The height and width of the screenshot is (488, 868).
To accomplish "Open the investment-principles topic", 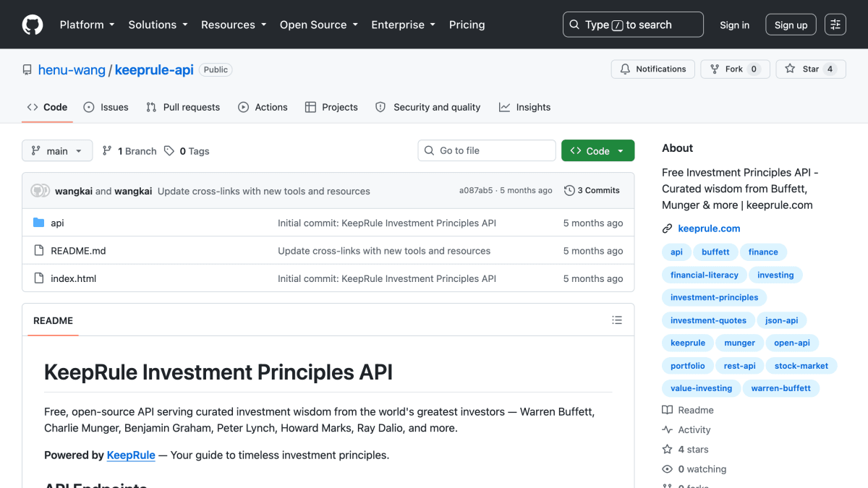I will tap(715, 297).
